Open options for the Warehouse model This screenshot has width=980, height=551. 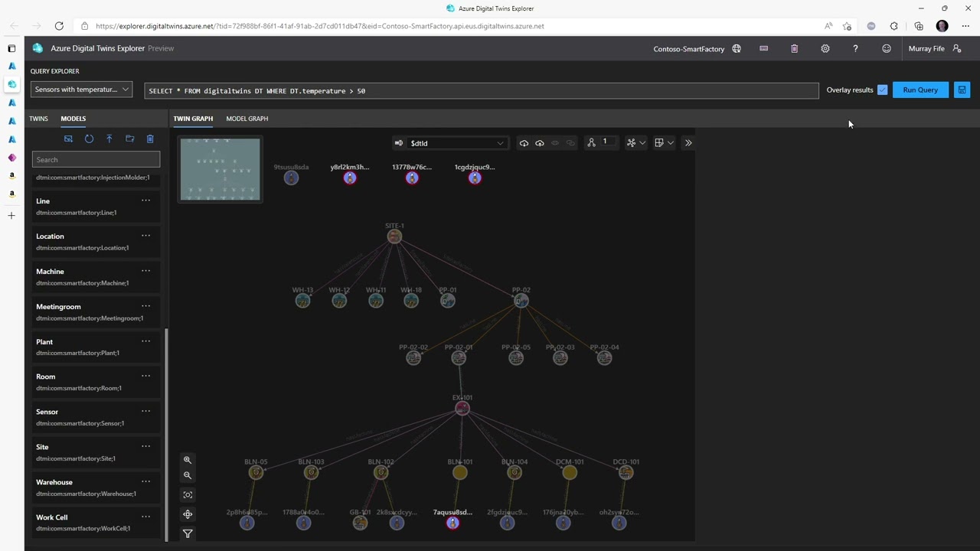[145, 482]
